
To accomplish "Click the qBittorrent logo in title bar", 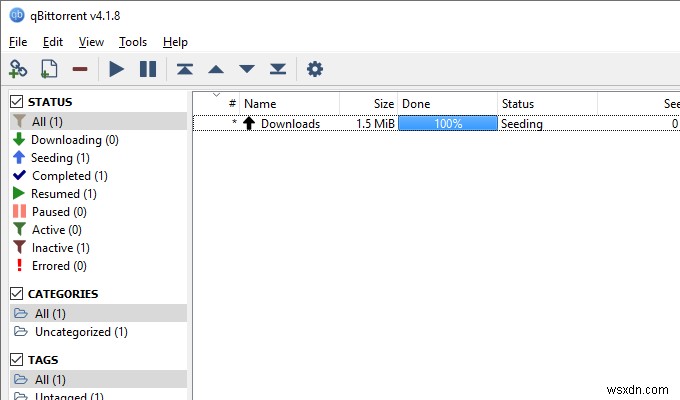I will point(17,15).
